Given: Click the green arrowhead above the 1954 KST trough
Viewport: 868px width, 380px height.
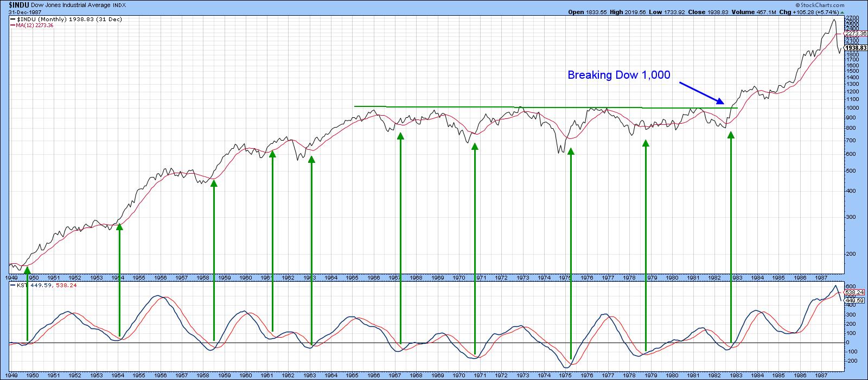Looking at the screenshot, I should pos(119,226).
